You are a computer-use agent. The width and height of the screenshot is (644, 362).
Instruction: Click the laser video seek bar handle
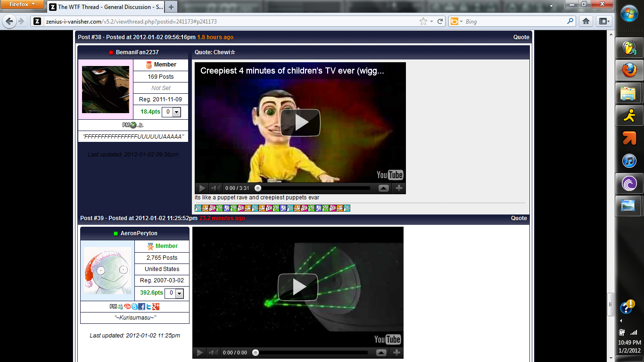[256, 353]
